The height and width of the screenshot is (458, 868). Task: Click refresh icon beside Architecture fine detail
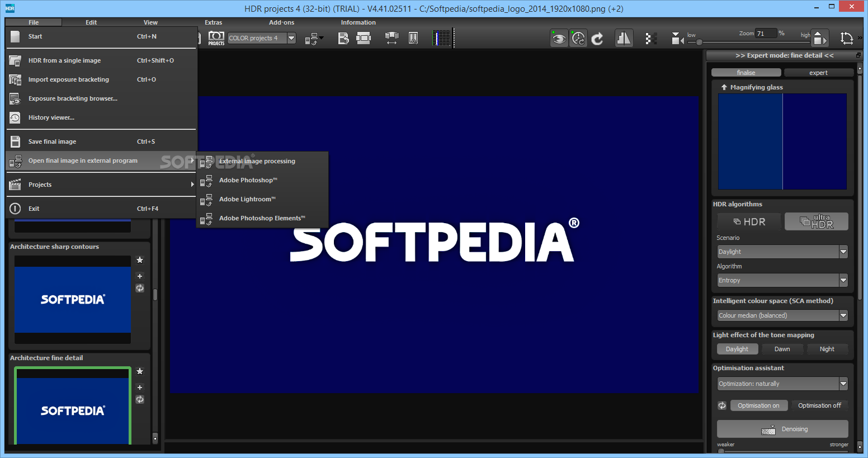pos(140,400)
